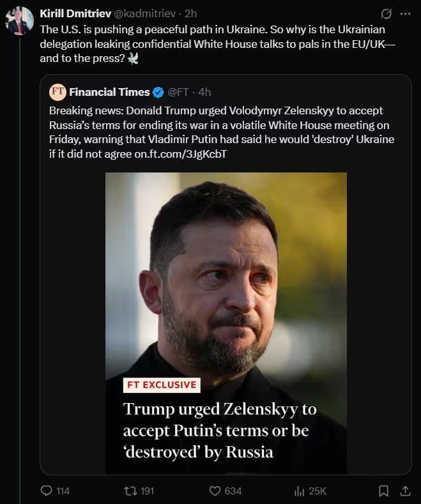Open Kirill Dmitriev's profile avatar
The width and height of the screenshot is (421, 504).
[19, 22]
